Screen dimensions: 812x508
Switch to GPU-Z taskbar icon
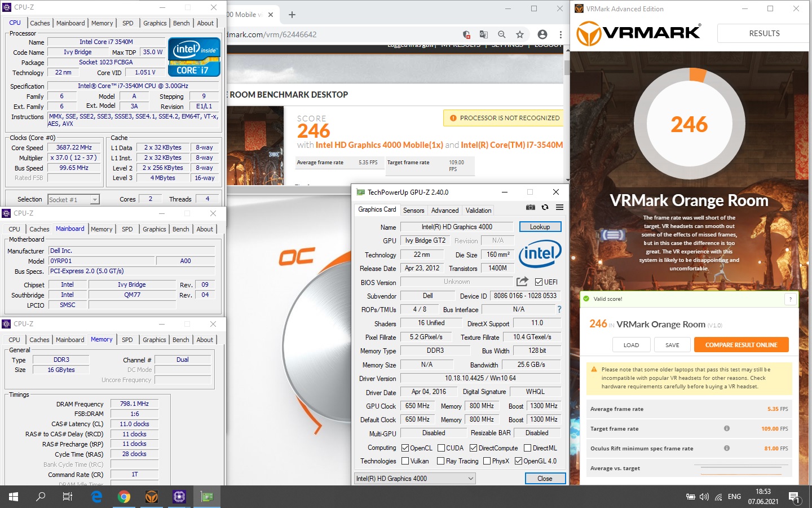(207, 497)
